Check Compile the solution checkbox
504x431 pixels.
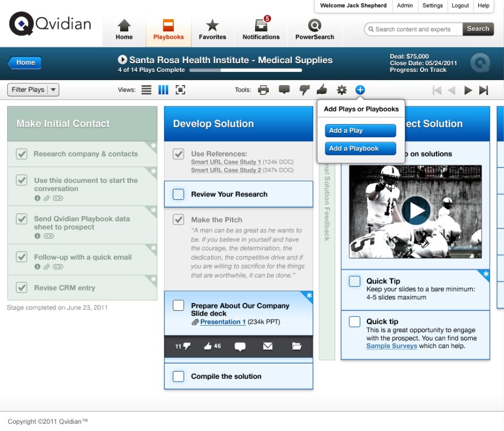178,376
